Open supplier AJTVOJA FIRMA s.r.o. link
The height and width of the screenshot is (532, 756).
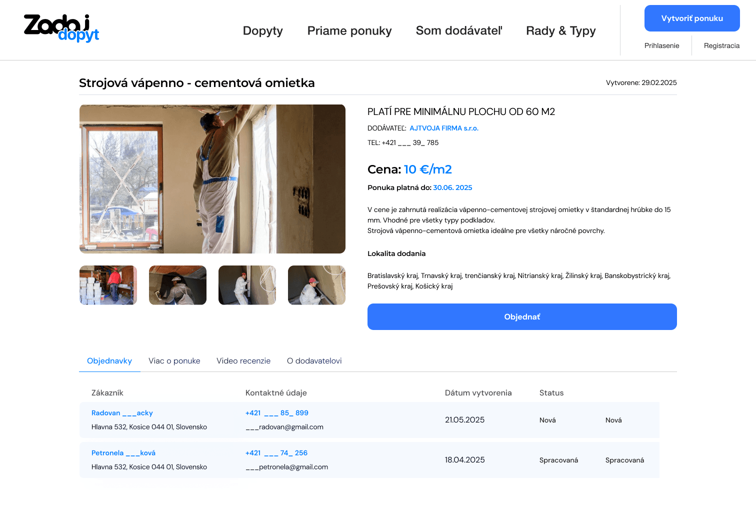444,128
